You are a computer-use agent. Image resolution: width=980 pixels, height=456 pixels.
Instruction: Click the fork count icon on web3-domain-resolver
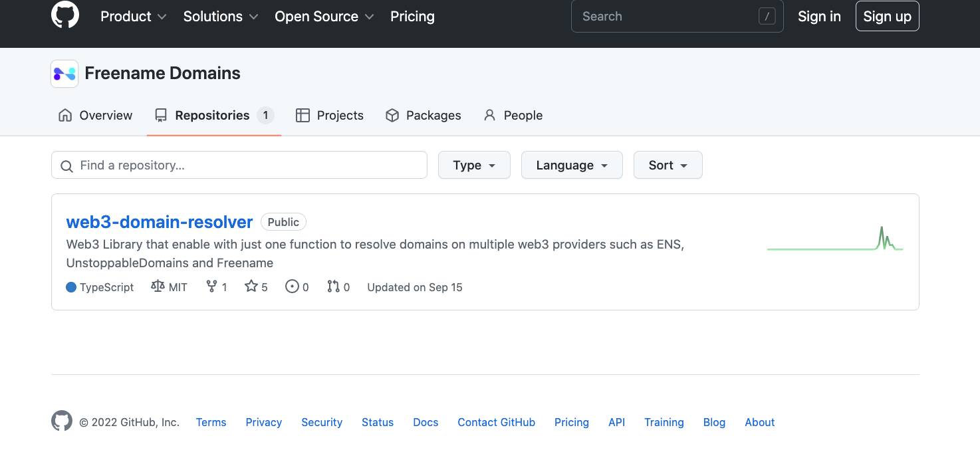pyautogui.click(x=211, y=286)
